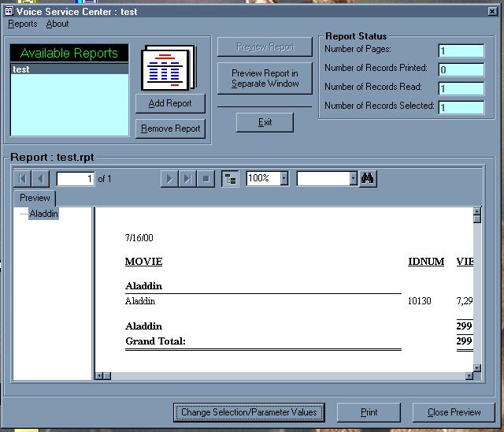The height and width of the screenshot is (432, 504).
Task: Click the Number of Pages field
Action: point(461,50)
